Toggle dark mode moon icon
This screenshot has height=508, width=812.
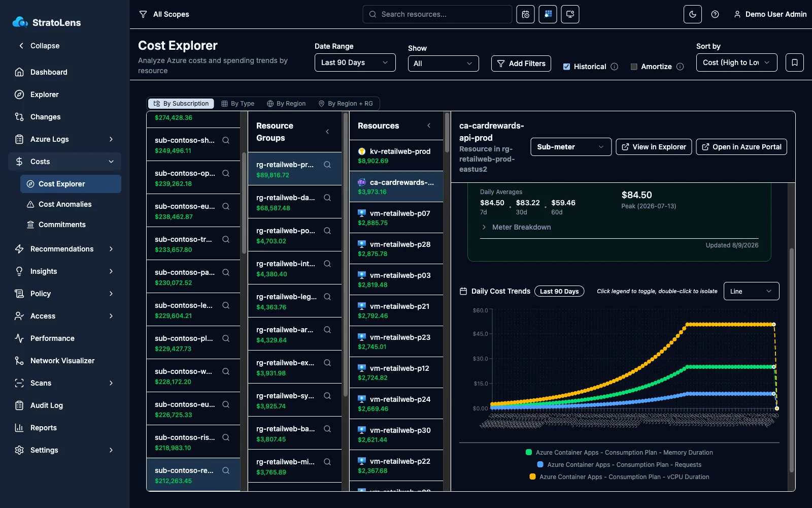[x=693, y=14]
